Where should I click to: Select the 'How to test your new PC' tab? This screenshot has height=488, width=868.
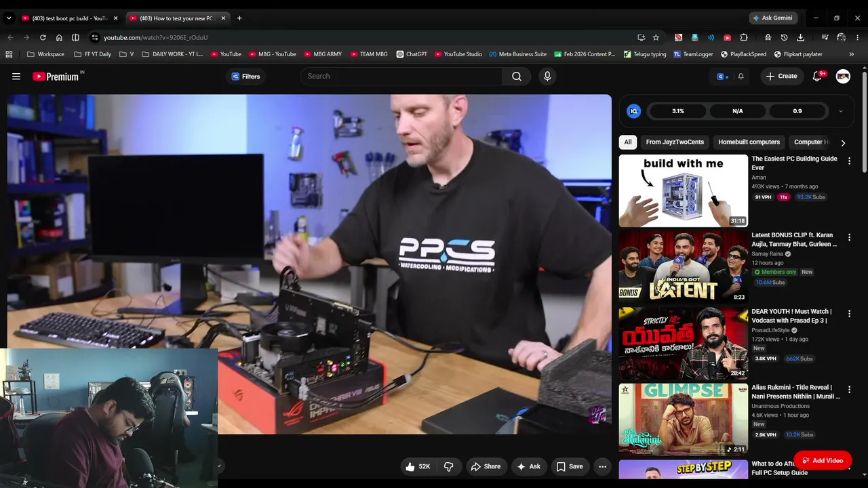177,18
